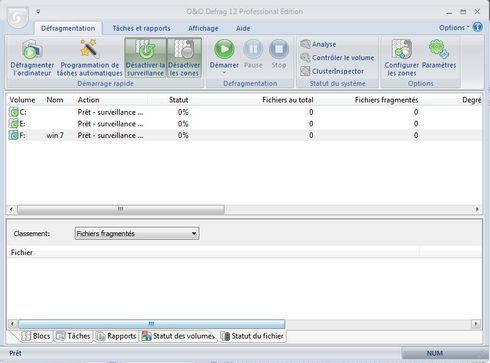This screenshot has width=490, height=363.
Task: Click volume list horizontal scrollbar thumb
Action: (x=121, y=209)
